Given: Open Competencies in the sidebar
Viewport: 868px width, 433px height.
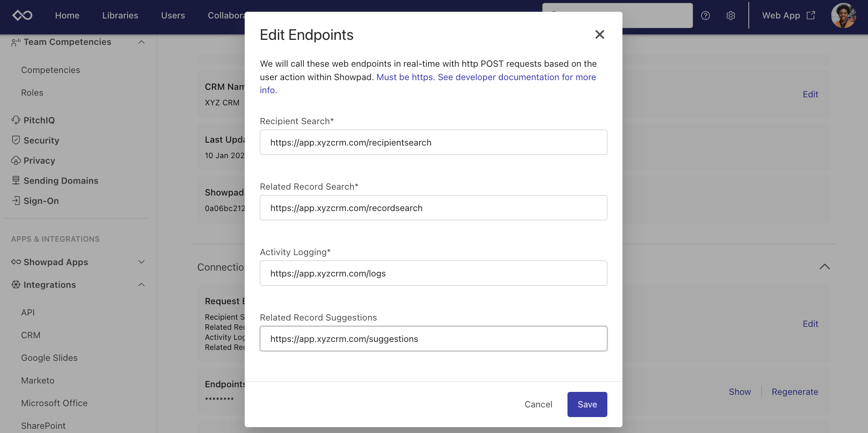Looking at the screenshot, I should 50,70.
